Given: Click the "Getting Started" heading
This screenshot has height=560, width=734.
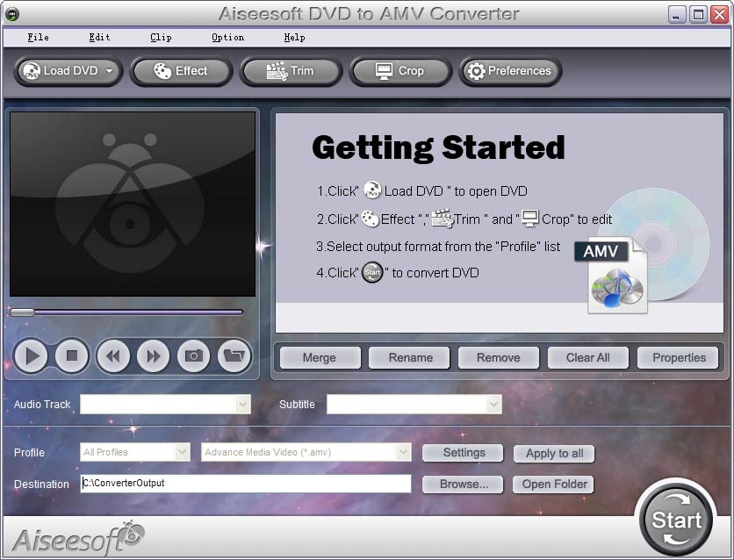Looking at the screenshot, I should 438,148.
